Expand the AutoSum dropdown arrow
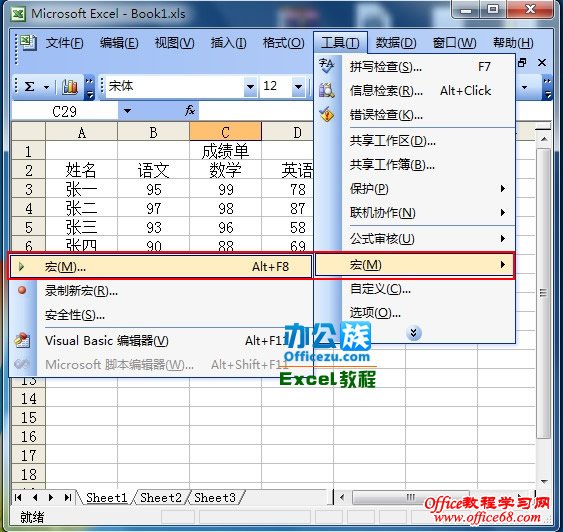This screenshot has height=532, width=563. click(x=46, y=87)
